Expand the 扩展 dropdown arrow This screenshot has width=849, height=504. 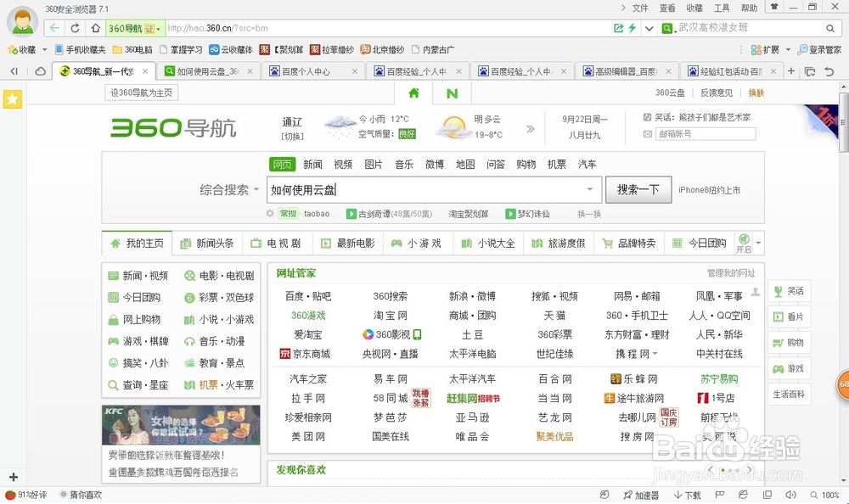(x=788, y=50)
